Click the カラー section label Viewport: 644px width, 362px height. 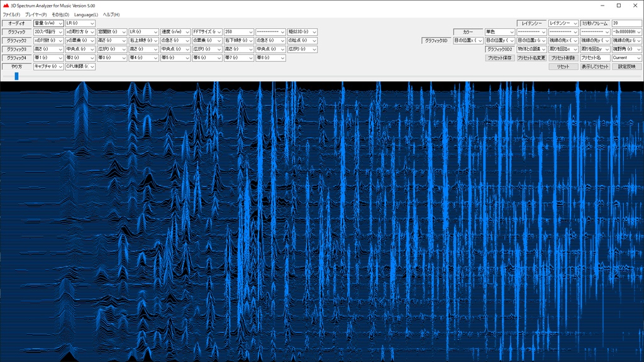[468, 32]
